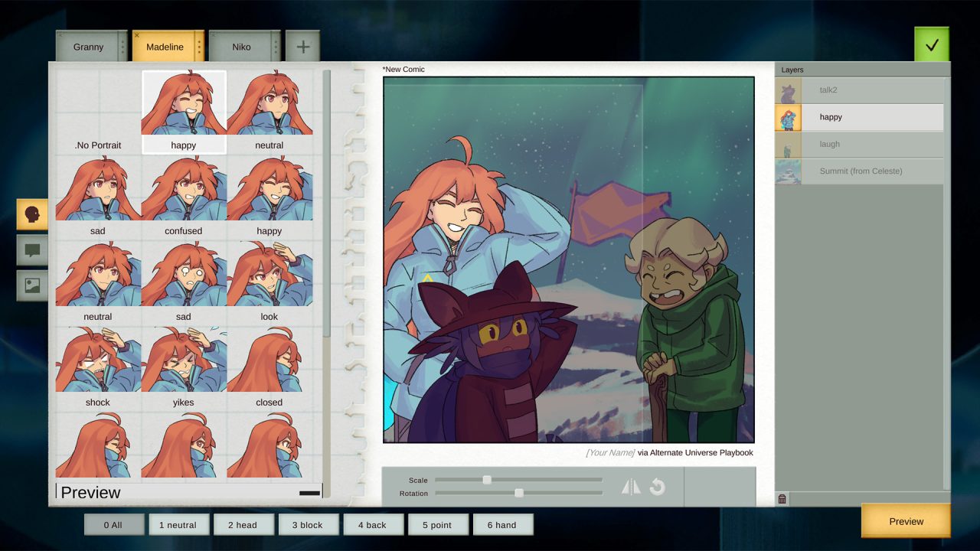The height and width of the screenshot is (551, 980).
Task: Filter portraits by 3 block
Action: pyautogui.click(x=308, y=525)
